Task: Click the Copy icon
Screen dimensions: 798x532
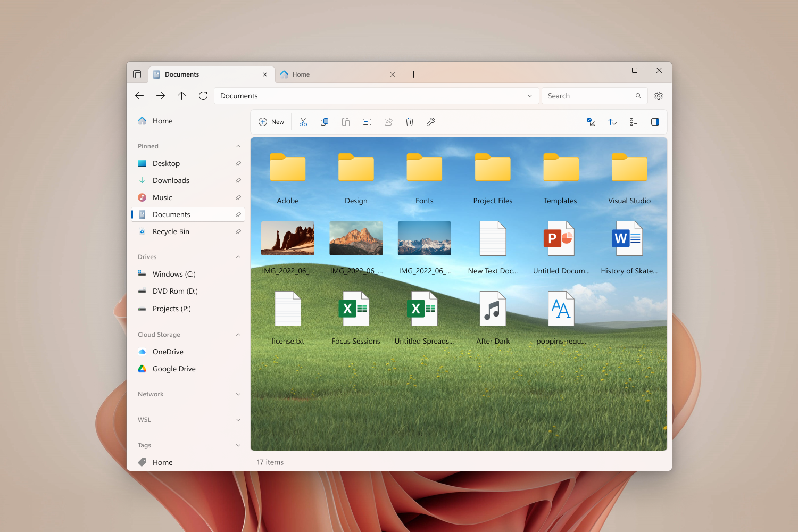Action: 325,121
